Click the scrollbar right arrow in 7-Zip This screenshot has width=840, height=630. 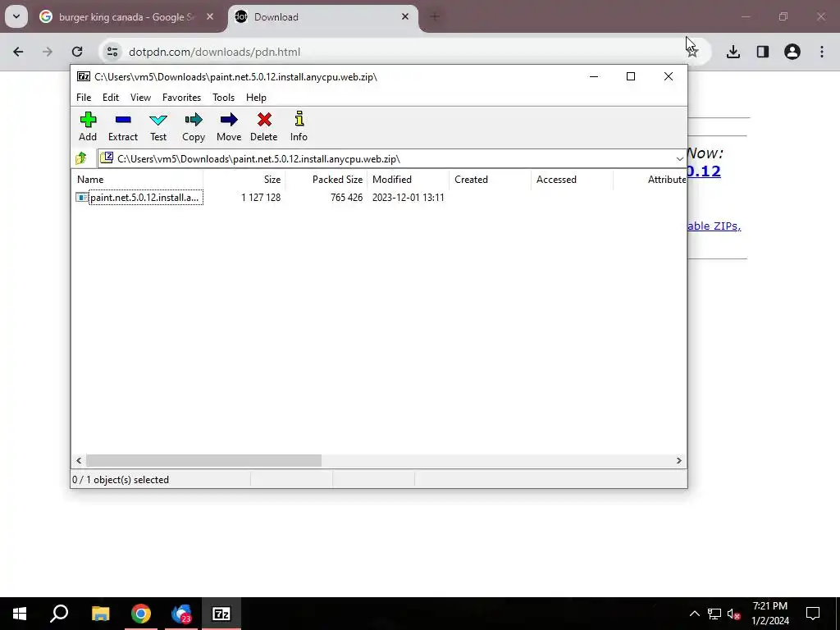(678, 461)
